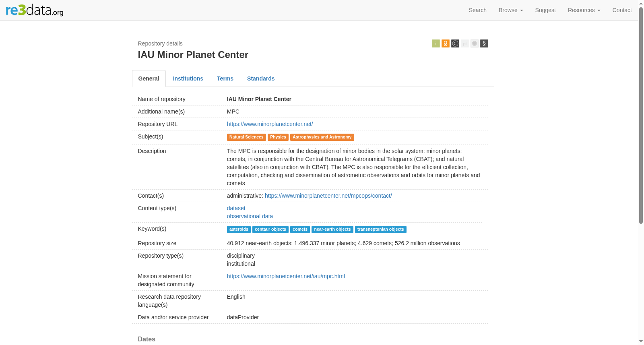
Task: Open the Search navigation item
Action: (x=478, y=10)
